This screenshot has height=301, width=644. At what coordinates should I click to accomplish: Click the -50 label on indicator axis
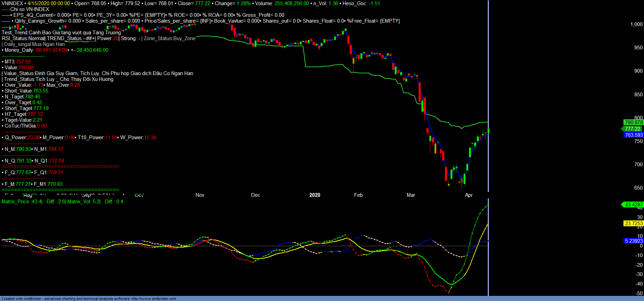pos(639,293)
